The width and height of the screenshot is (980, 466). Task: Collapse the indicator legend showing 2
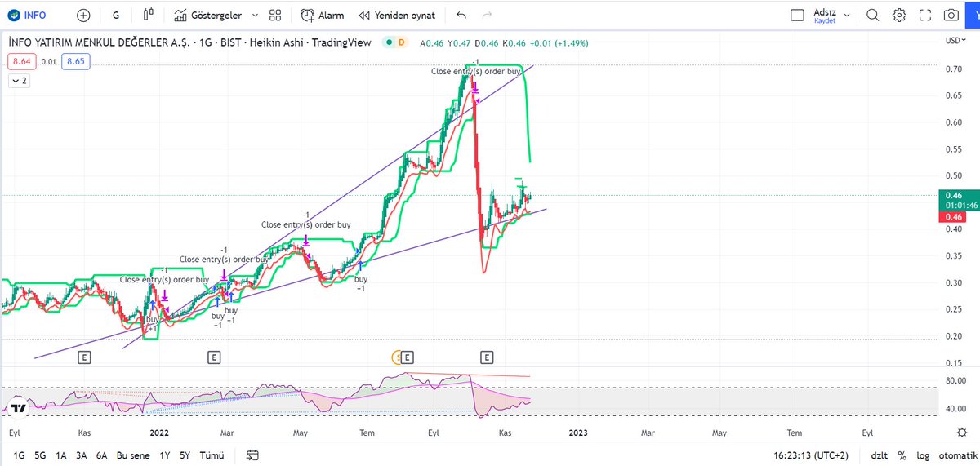pyautogui.click(x=19, y=81)
